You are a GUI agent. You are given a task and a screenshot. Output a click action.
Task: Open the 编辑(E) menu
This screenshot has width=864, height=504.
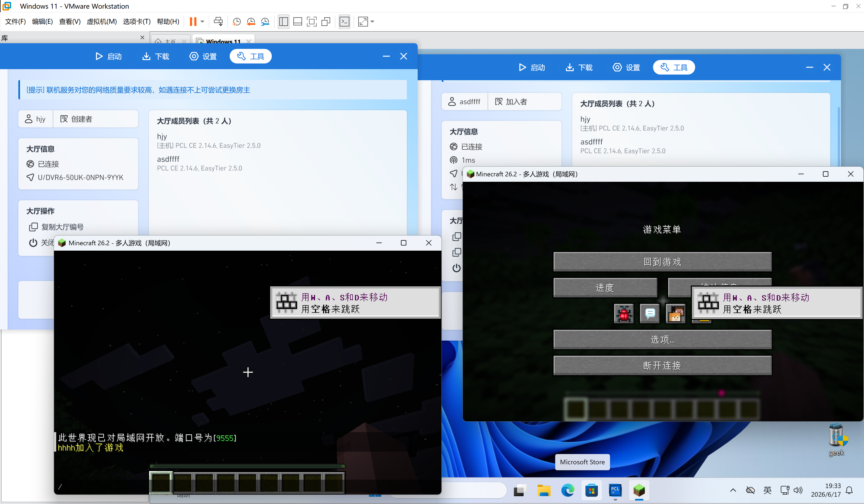click(x=42, y=22)
